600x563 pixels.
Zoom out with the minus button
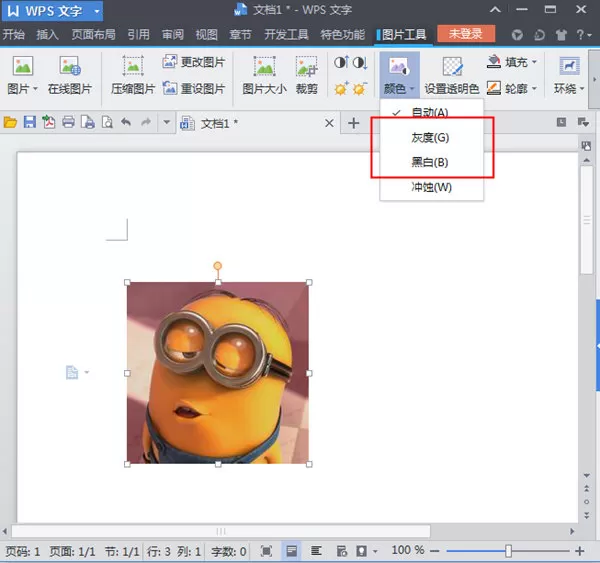(x=434, y=551)
